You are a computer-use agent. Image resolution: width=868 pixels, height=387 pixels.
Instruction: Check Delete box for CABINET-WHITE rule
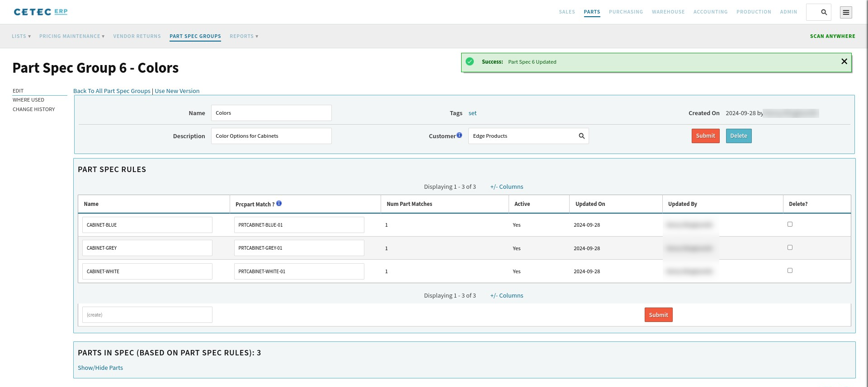point(790,270)
